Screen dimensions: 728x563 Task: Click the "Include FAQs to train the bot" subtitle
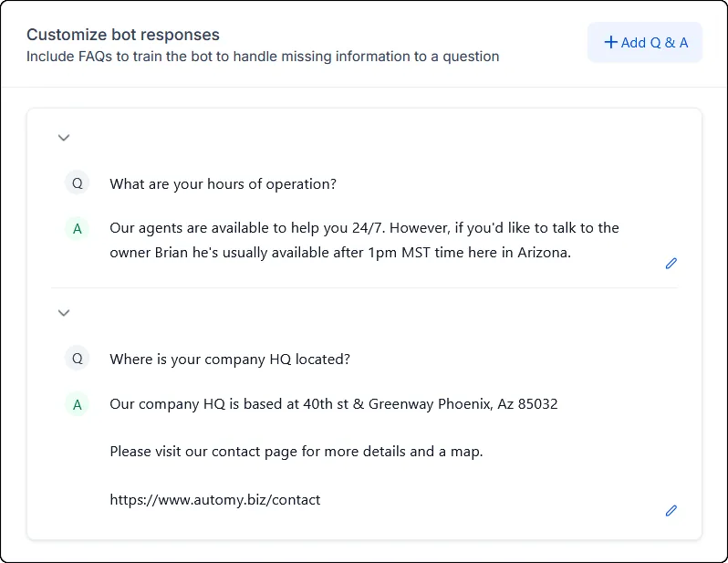[x=263, y=57]
